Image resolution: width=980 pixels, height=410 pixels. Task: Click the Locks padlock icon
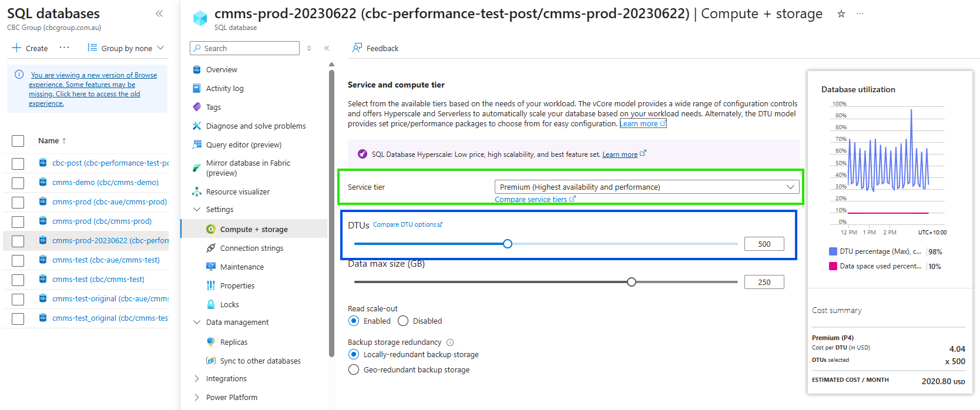(211, 304)
